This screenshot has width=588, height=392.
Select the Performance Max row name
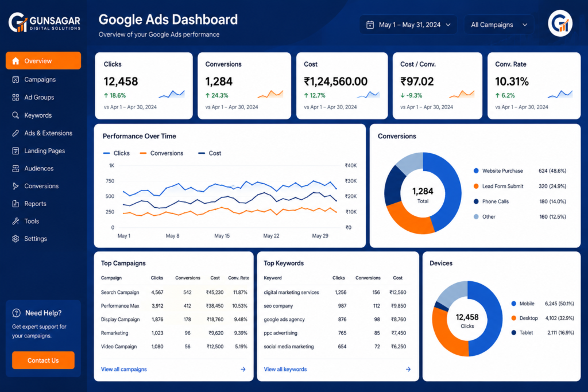120,306
